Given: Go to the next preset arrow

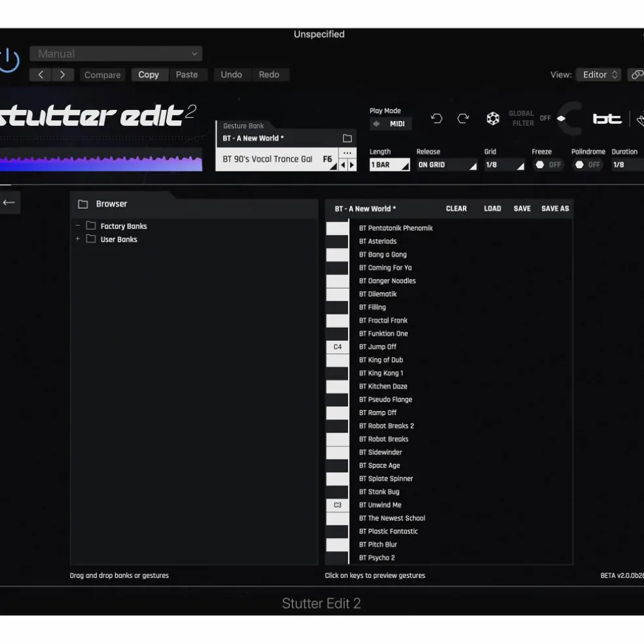Looking at the screenshot, I should [62, 75].
